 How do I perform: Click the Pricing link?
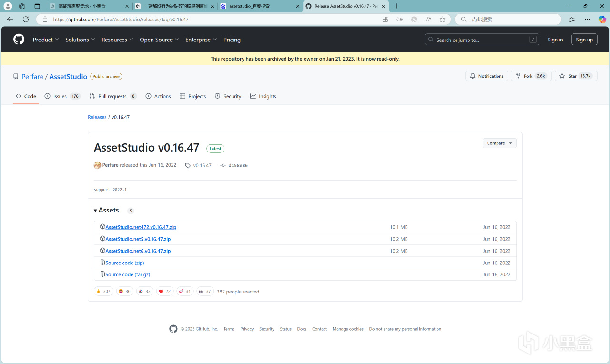pos(232,40)
